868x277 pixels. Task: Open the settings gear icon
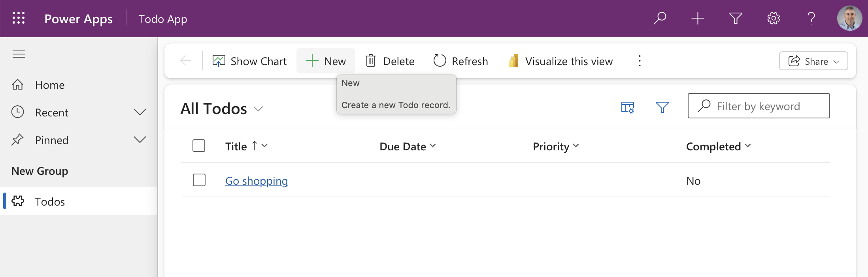774,18
